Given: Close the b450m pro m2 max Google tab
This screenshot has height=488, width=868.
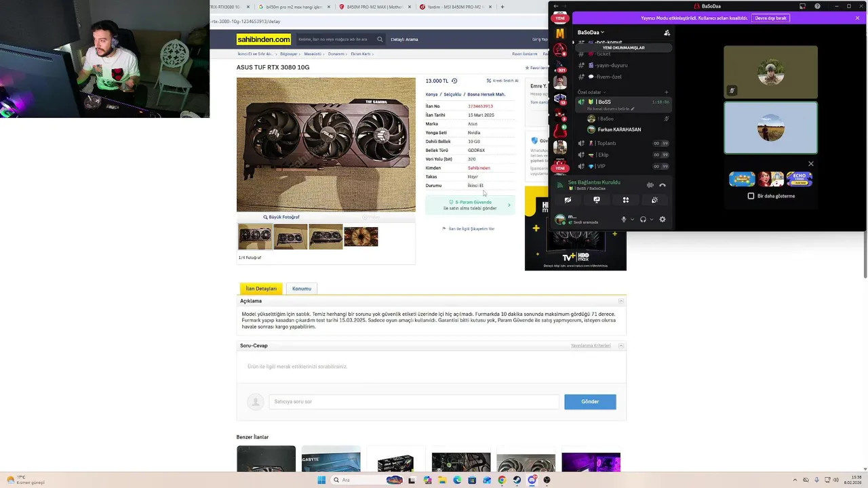Looking at the screenshot, I should click(x=329, y=7).
